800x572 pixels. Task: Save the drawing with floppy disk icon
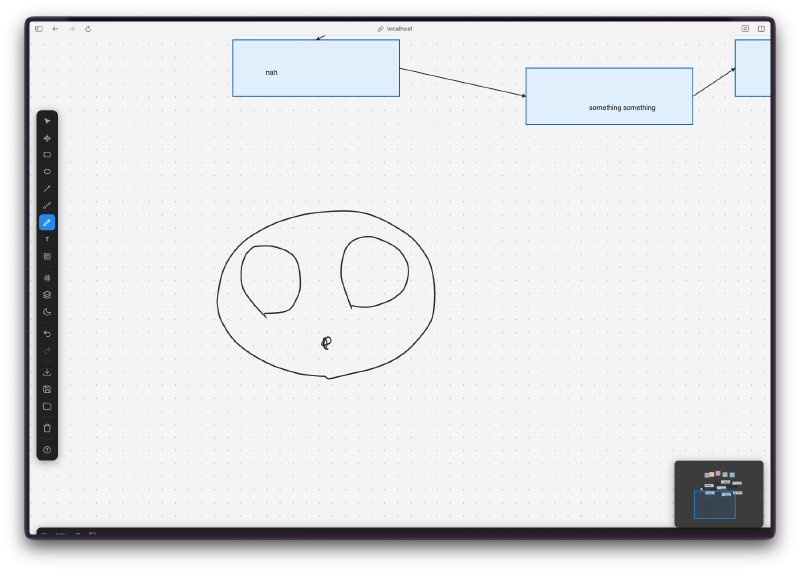47,389
